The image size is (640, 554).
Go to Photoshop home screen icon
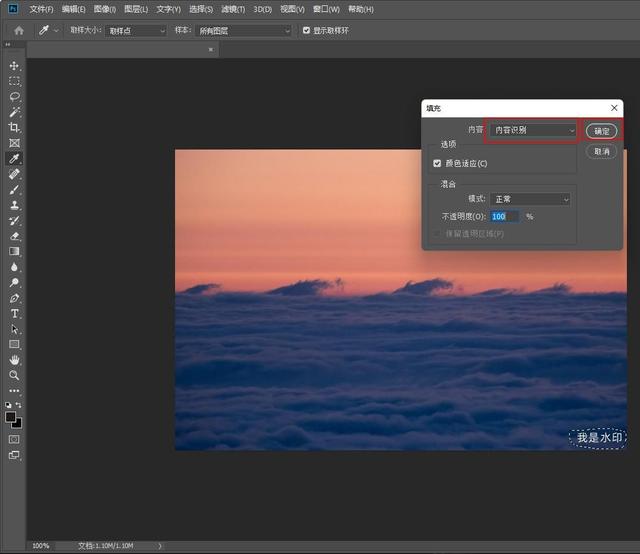click(x=19, y=31)
